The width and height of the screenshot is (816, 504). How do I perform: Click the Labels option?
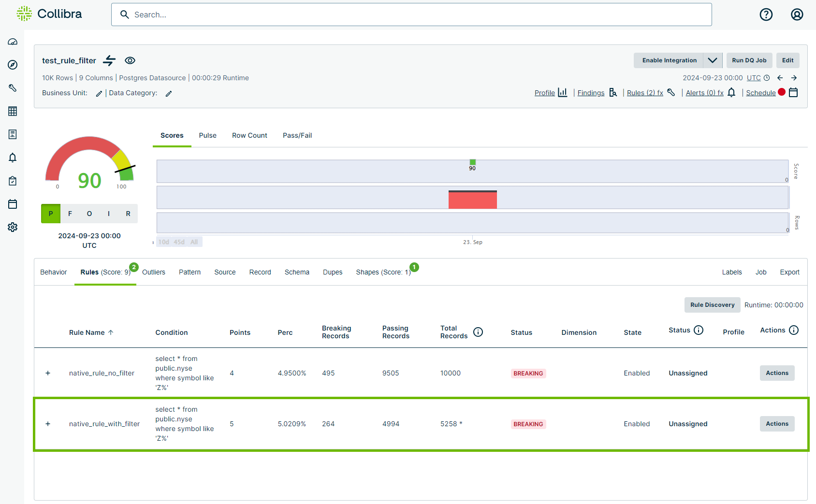click(x=732, y=272)
